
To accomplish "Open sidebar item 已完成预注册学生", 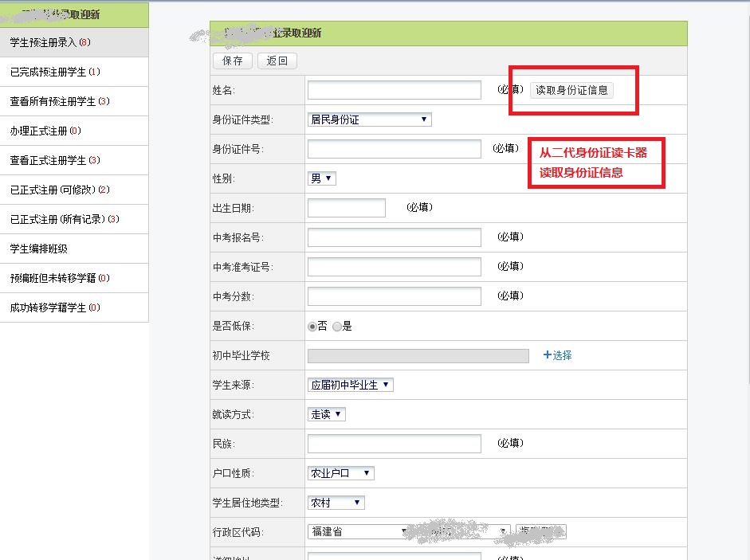I will (x=74, y=72).
